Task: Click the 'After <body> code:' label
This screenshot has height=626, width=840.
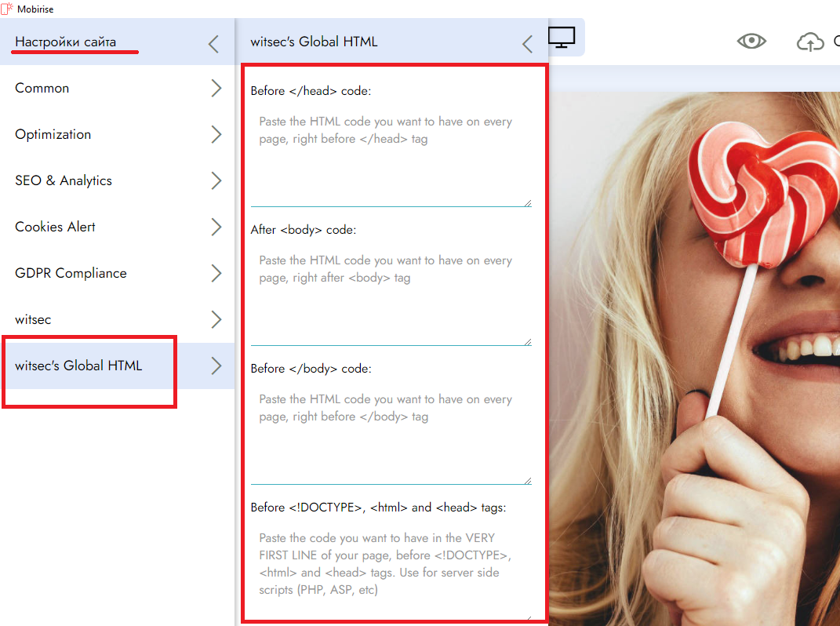Action: [304, 230]
